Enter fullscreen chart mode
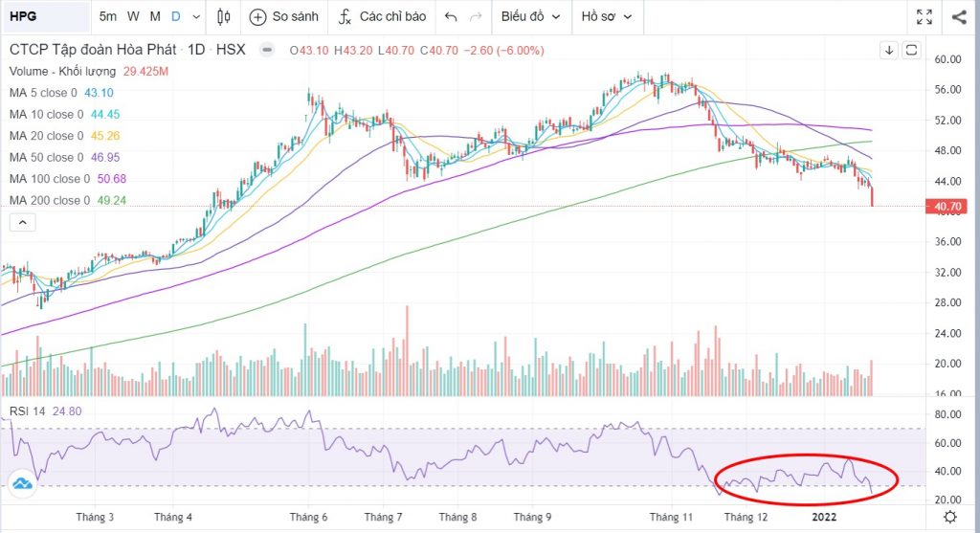Viewport: 980px width, 533px height. pos(924,16)
